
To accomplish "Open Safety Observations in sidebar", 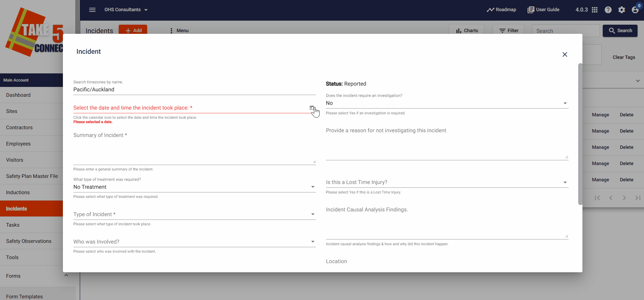I will click(31, 241).
